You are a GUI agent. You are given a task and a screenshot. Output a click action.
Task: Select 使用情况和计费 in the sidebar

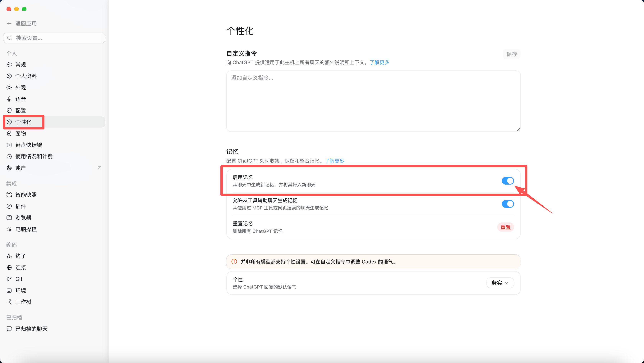54,156
